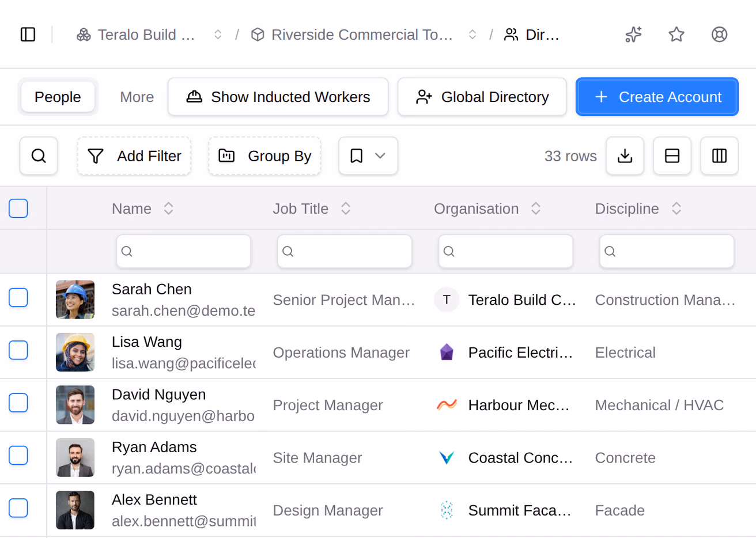Change row density layout icon

click(x=672, y=156)
